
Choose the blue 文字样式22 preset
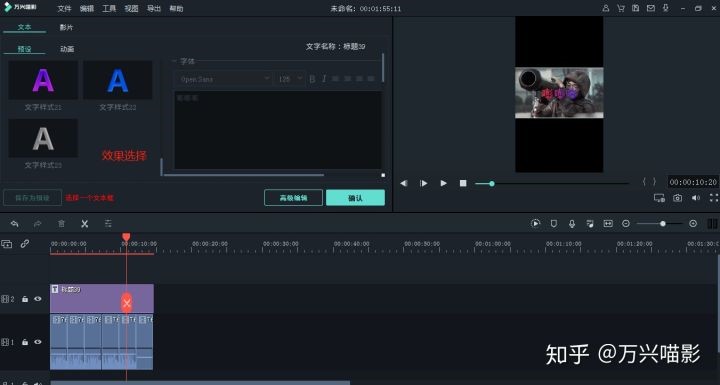tap(118, 81)
